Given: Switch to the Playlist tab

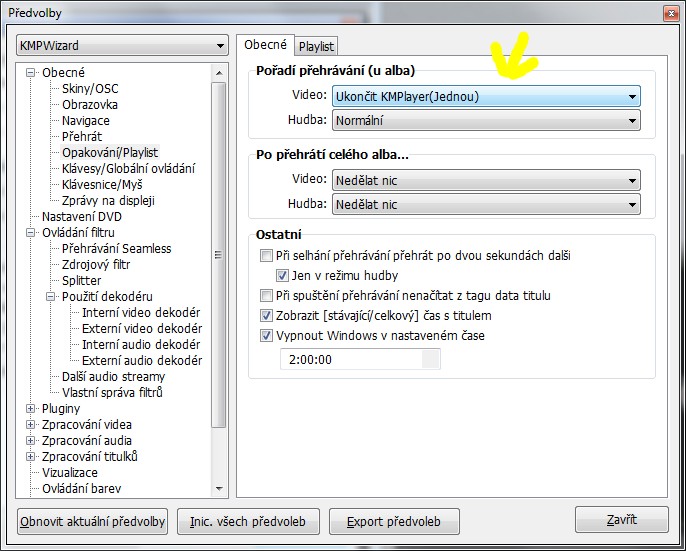Looking at the screenshot, I should (x=316, y=46).
